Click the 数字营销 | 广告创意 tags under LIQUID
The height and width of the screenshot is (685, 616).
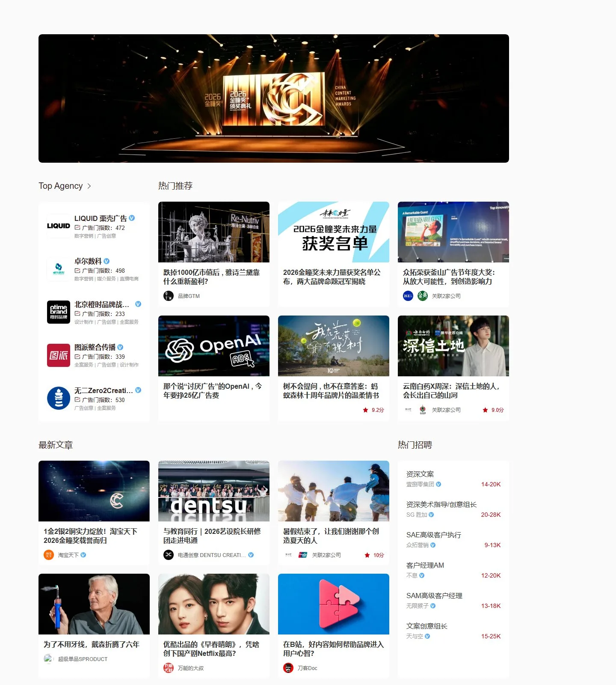(x=95, y=236)
